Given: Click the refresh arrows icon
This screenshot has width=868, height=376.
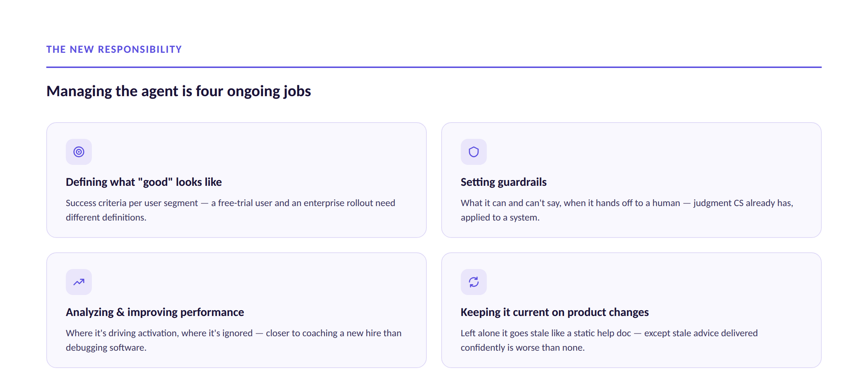Looking at the screenshot, I should pyautogui.click(x=474, y=282).
